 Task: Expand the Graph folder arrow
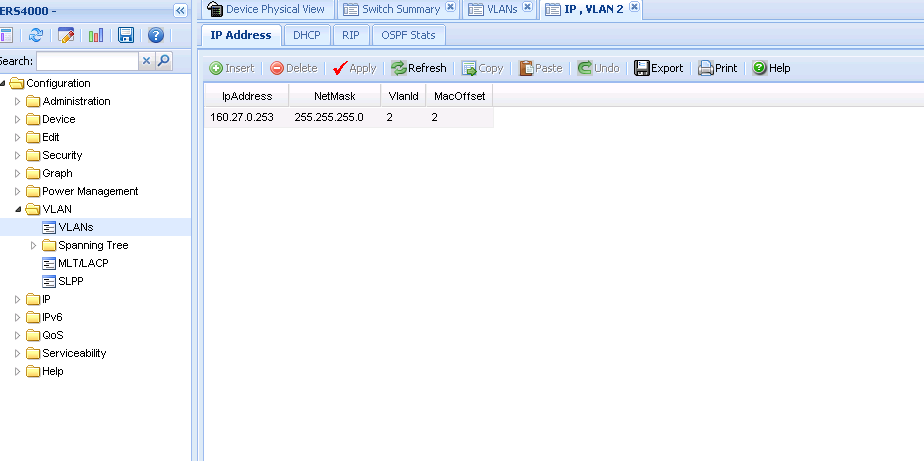(18, 173)
